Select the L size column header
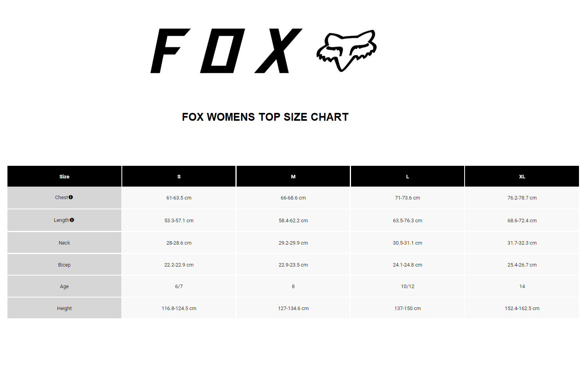 tap(407, 176)
